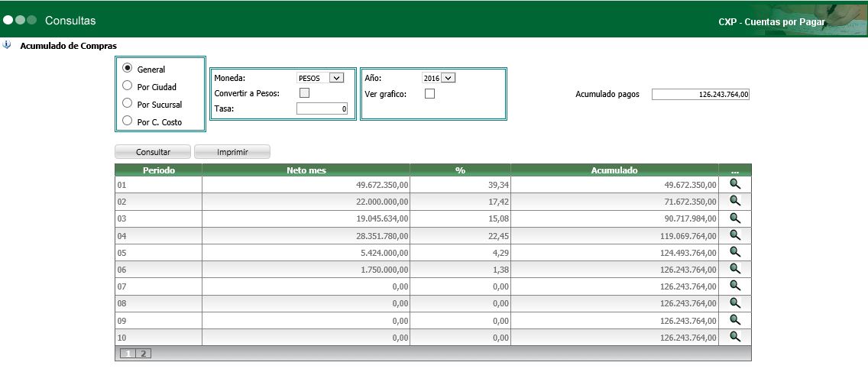The image size is (868, 385).
Task: Select the Por Ciudad radio option
Action: pyautogui.click(x=128, y=86)
